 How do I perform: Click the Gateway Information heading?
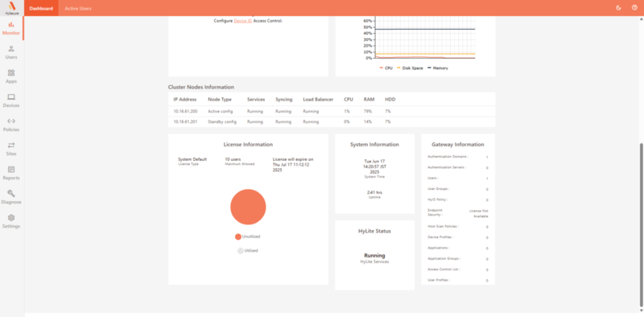coord(457,145)
